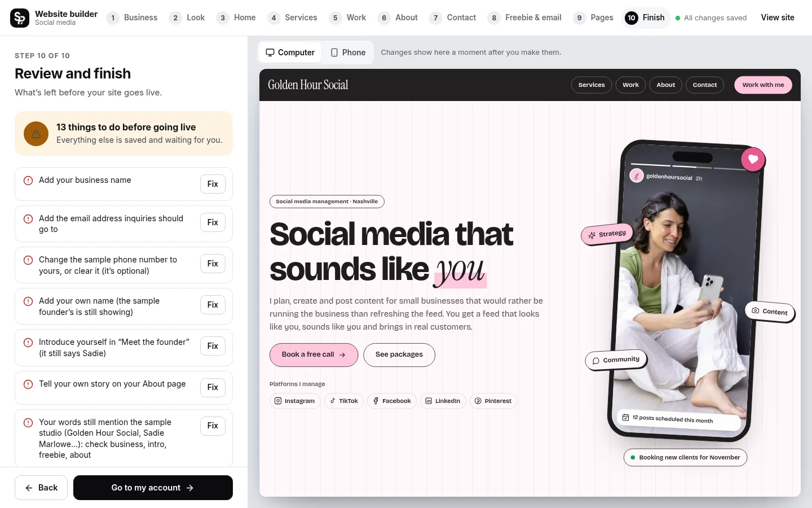The height and width of the screenshot is (508, 812).
Task: Go to step 3 Home
Action: (236, 18)
